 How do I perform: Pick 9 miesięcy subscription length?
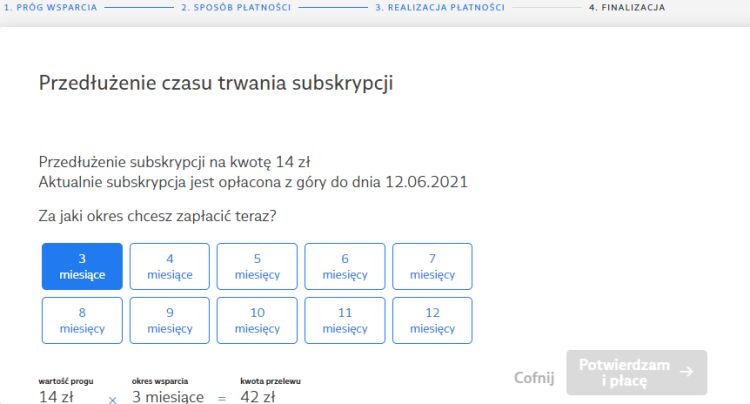pos(169,320)
